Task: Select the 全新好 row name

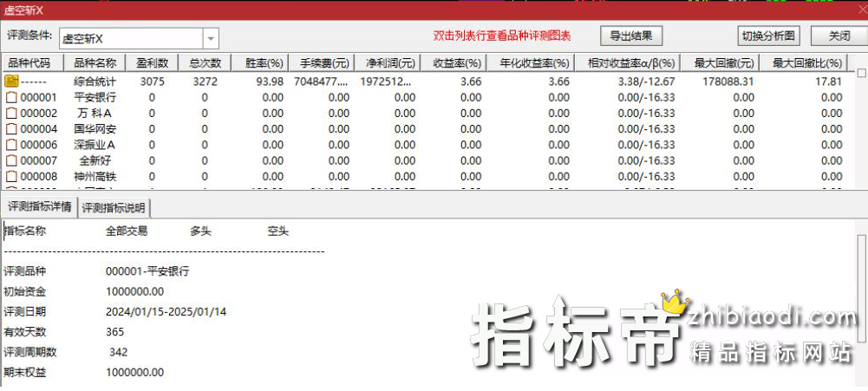Action: tap(95, 161)
